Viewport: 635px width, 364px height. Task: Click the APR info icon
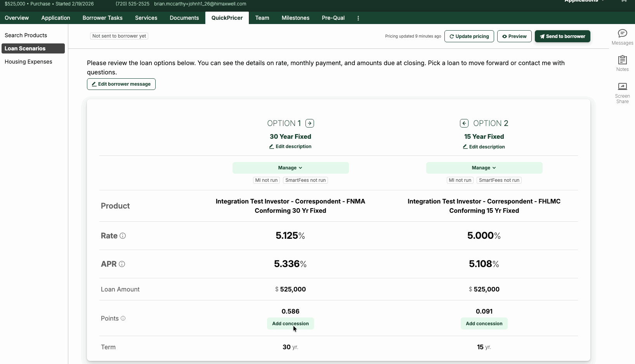(122, 264)
